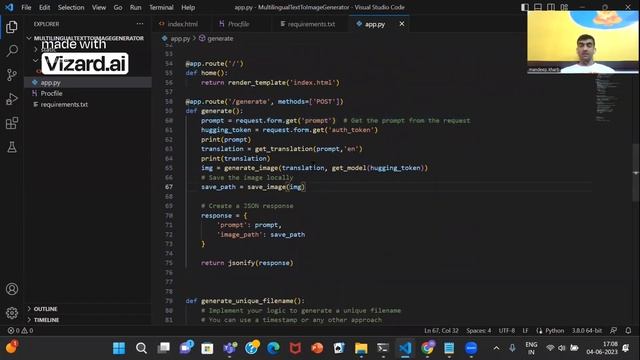Toggle Primary Side Bar layout button
640x360 pixels.
525,7
